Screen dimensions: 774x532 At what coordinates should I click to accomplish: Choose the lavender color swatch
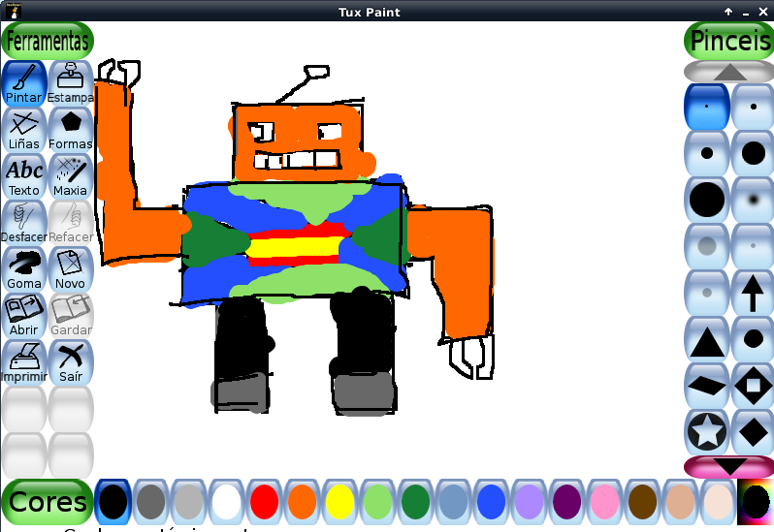(x=530, y=502)
